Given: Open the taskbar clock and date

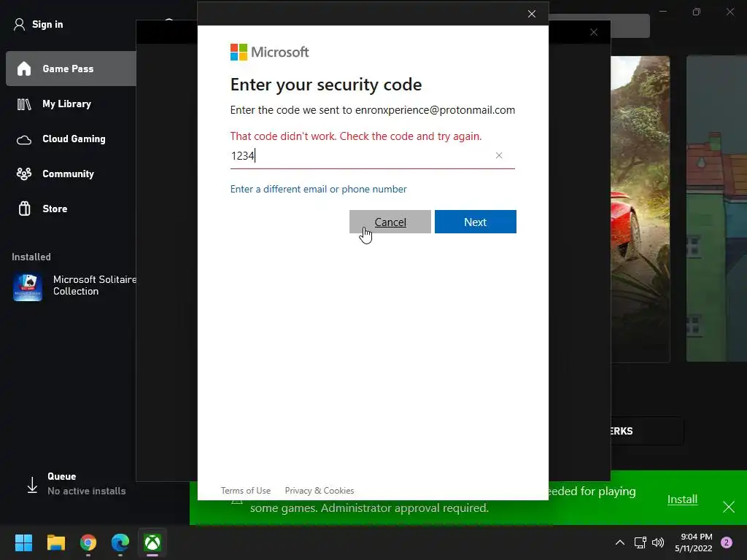Looking at the screenshot, I should (x=693, y=542).
